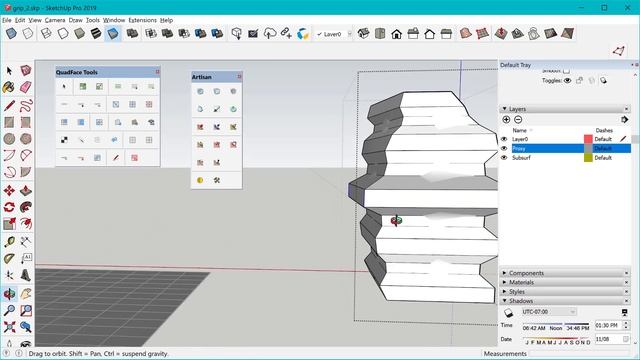Hide the Subsurf layer
640x360 pixels.
[504, 158]
